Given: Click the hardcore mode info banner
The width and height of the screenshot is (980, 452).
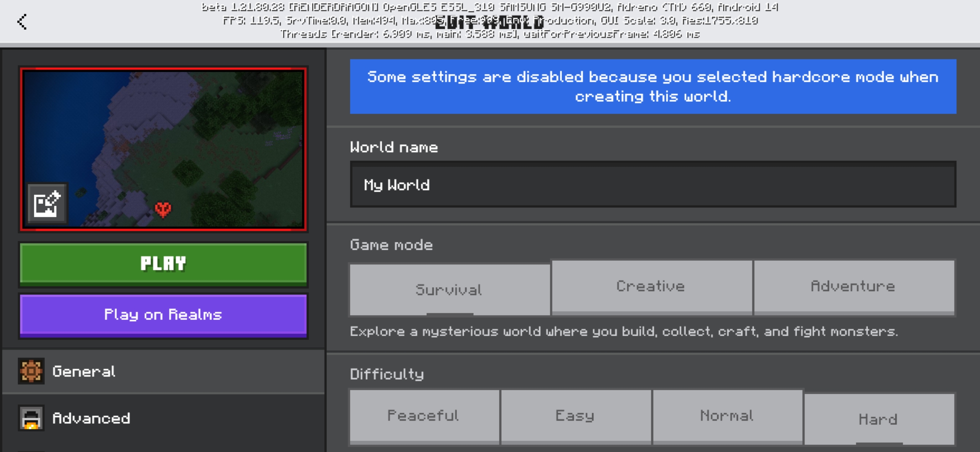Looking at the screenshot, I should coord(652,87).
